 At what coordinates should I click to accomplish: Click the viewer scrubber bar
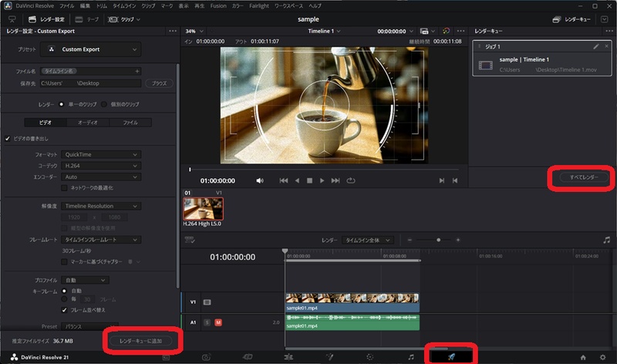tap(324, 170)
